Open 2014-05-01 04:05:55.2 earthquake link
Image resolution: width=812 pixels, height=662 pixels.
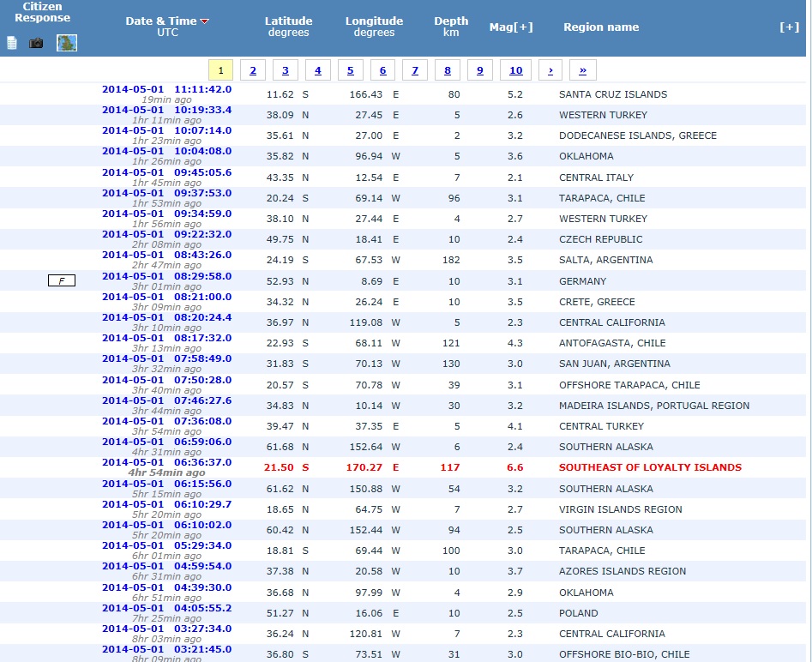pos(166,608)
